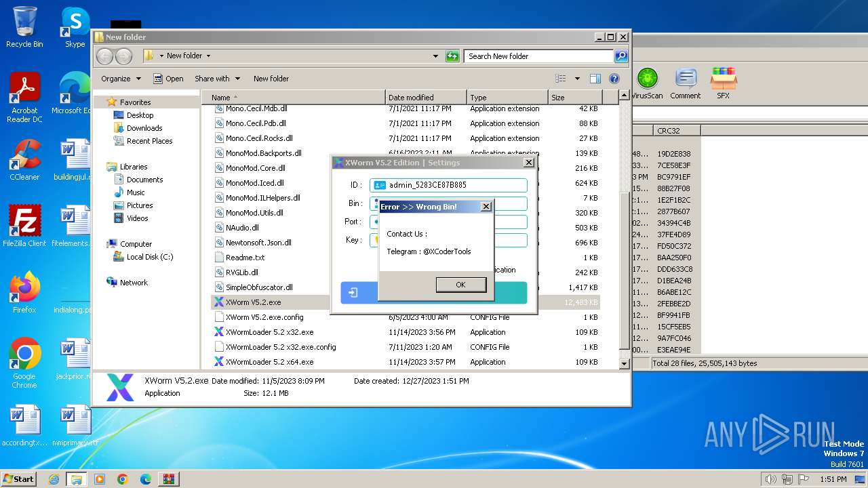Click the refresh icon beside address bar

click(x=452, y=56)
